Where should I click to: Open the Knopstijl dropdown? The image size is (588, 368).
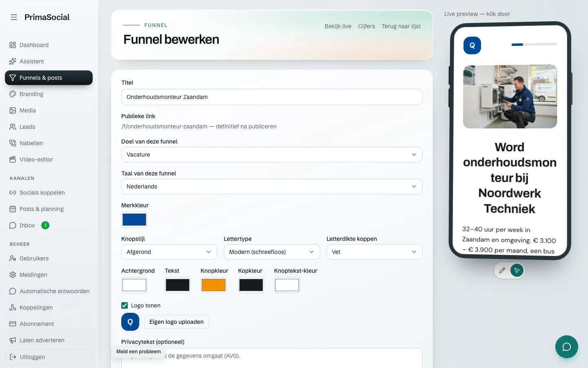(169, 252)
